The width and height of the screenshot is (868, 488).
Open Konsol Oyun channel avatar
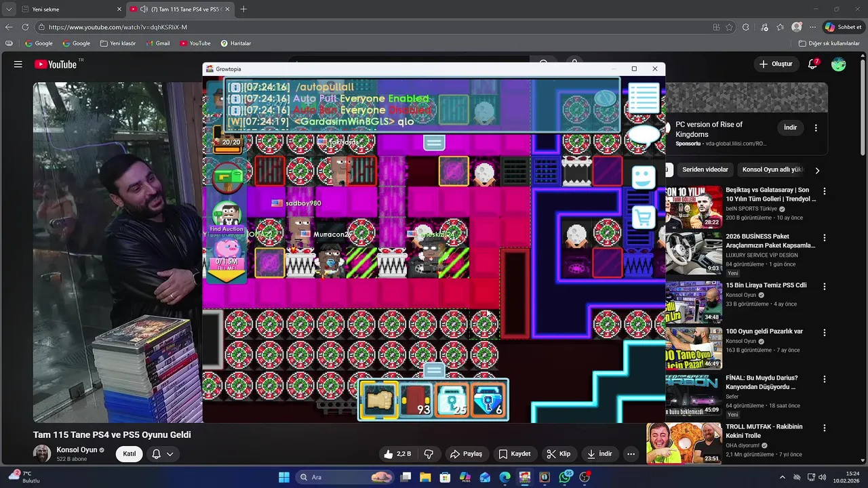(42, 453)
